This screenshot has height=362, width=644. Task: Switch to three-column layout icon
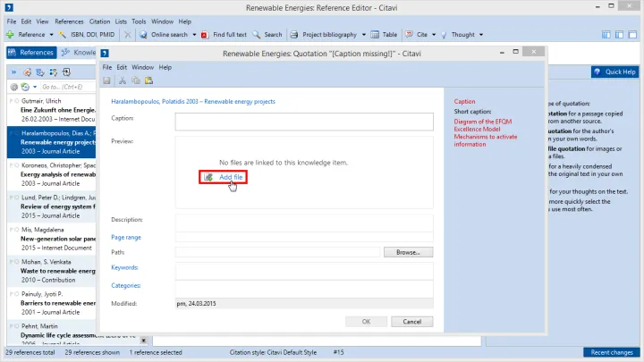tap(606, 35)
